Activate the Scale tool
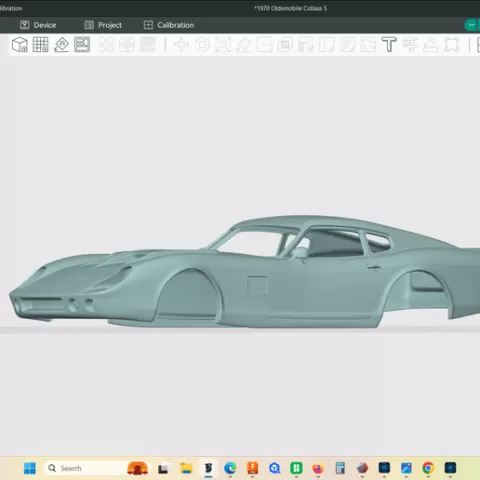The image size is (480, 480). [223, 45]
